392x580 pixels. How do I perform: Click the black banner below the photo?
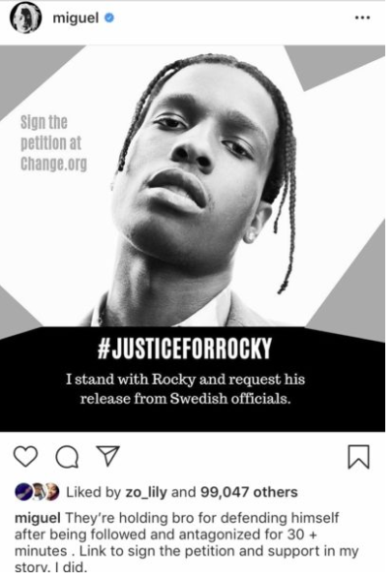pyautogui.click(x=193, y=380)
